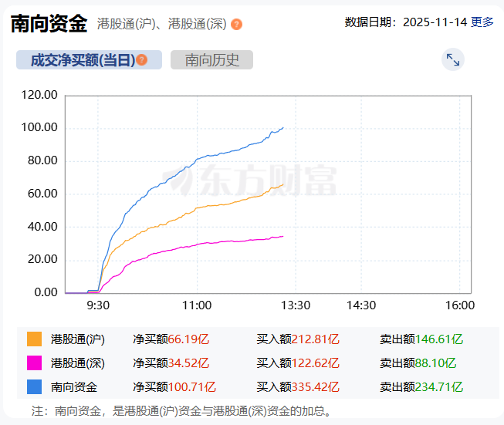
Task: Click the 14:30 time axis label
Action: point(361,305)
